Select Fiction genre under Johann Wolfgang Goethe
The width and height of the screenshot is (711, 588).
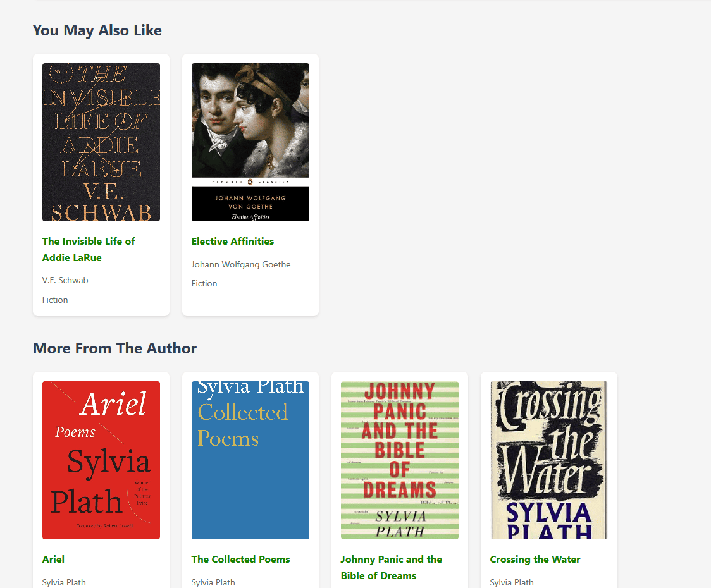tap(204, 283)
